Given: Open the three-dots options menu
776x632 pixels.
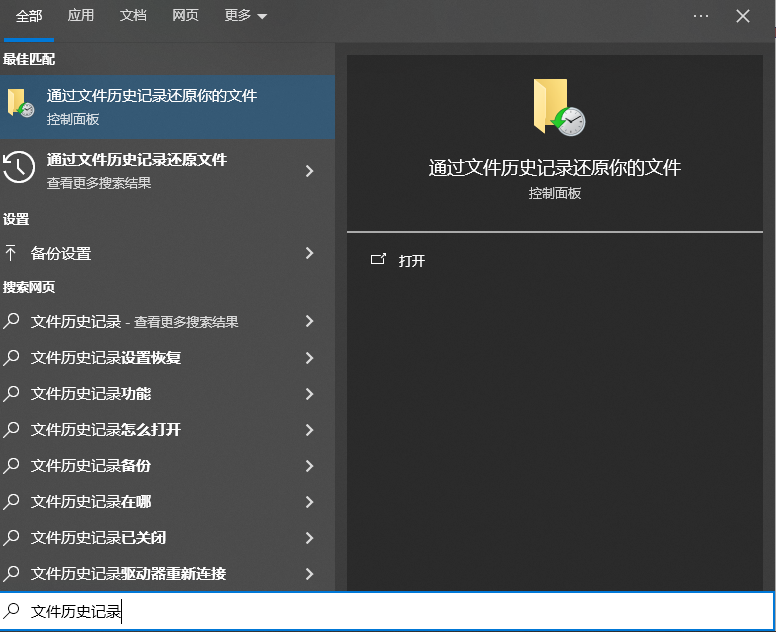Looking at the screenshot, I should pyautogui.click(x=701, y=16).
